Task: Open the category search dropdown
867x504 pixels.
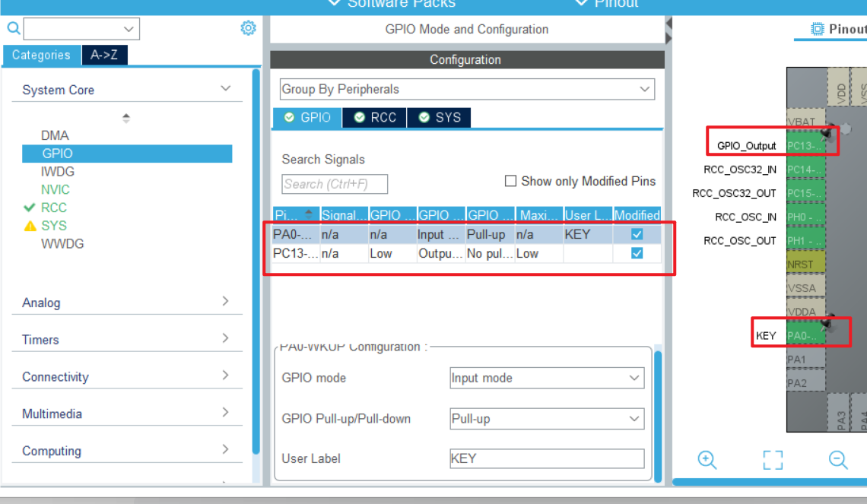Action: point(129,29)
